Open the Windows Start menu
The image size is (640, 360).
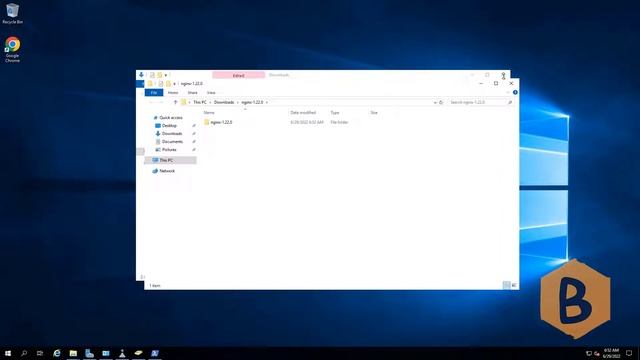[8, 353]
